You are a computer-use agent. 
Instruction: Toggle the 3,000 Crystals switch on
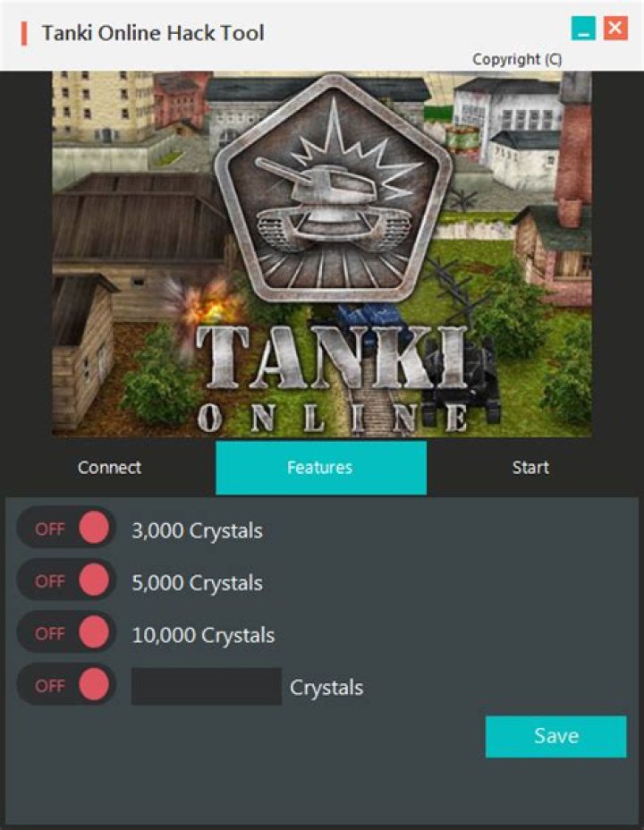click(66, 528)
